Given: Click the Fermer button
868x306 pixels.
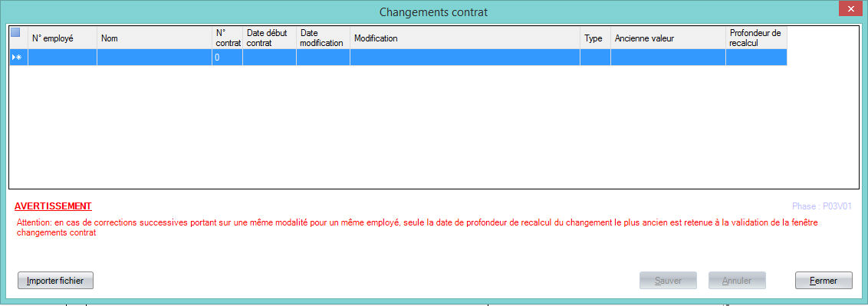Looking at the screenshot, I should (x=824, y=281).
